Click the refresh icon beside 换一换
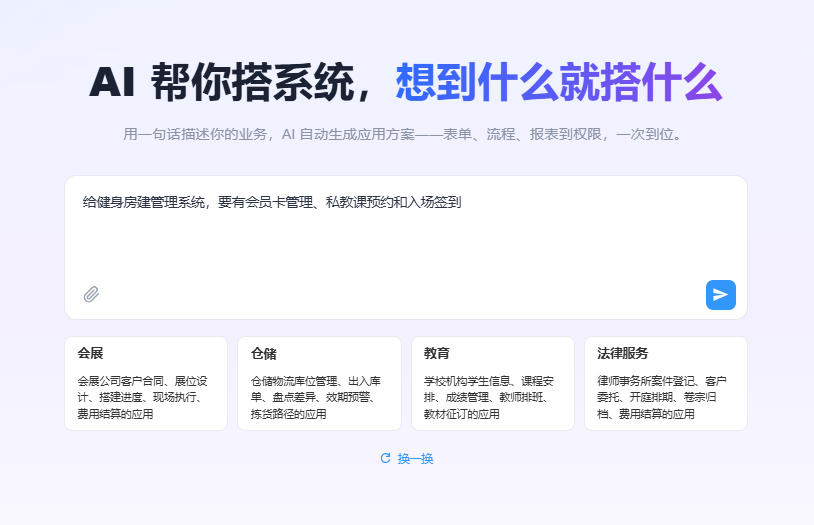The height and width of the screenshot is (525, 814). (x=385, y=458)
